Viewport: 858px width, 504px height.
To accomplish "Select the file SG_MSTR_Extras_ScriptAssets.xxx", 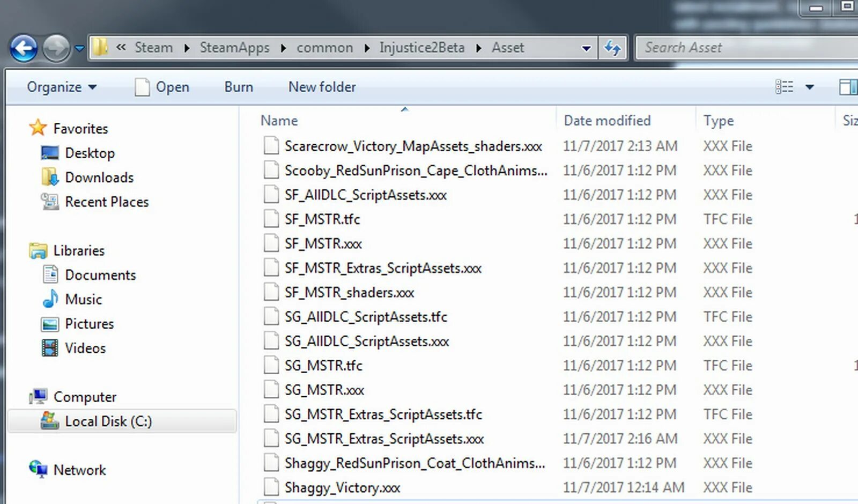I will [384, 439].
